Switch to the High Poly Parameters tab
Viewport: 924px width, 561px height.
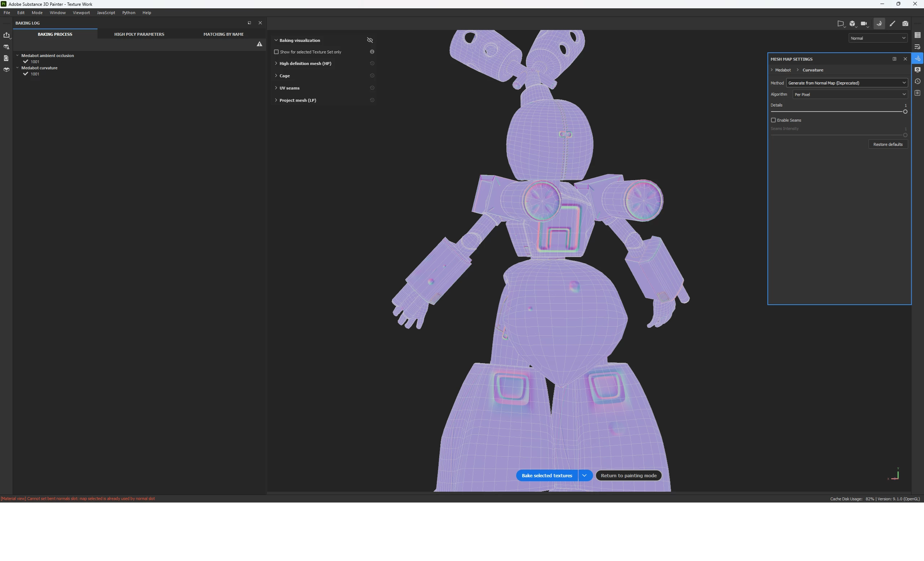(x=139, y=34)
